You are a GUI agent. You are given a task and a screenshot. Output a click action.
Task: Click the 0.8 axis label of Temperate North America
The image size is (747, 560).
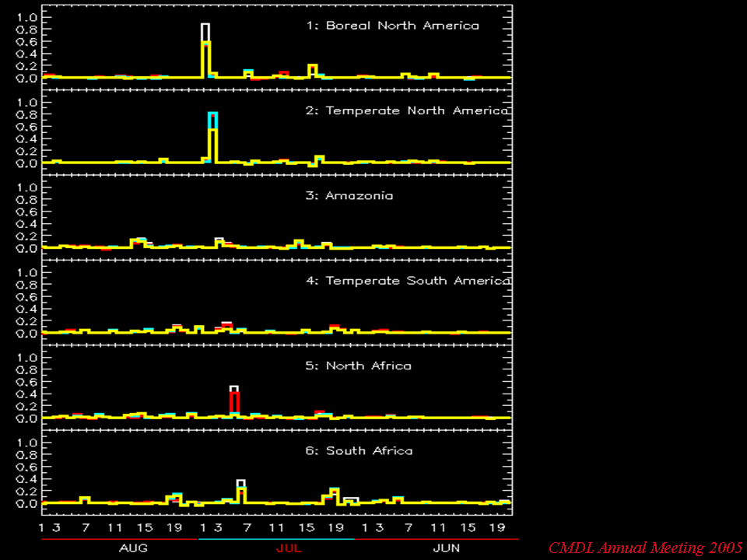pos(26,115)
